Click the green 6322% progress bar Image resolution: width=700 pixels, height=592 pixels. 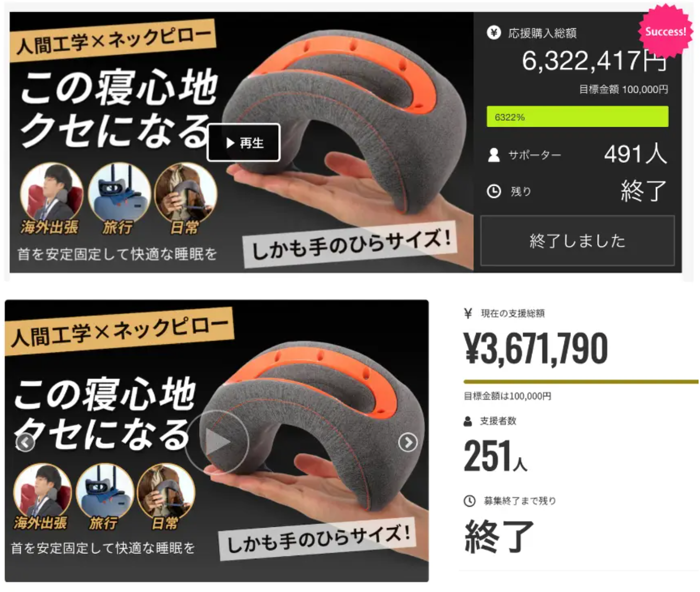pos(578,117)
